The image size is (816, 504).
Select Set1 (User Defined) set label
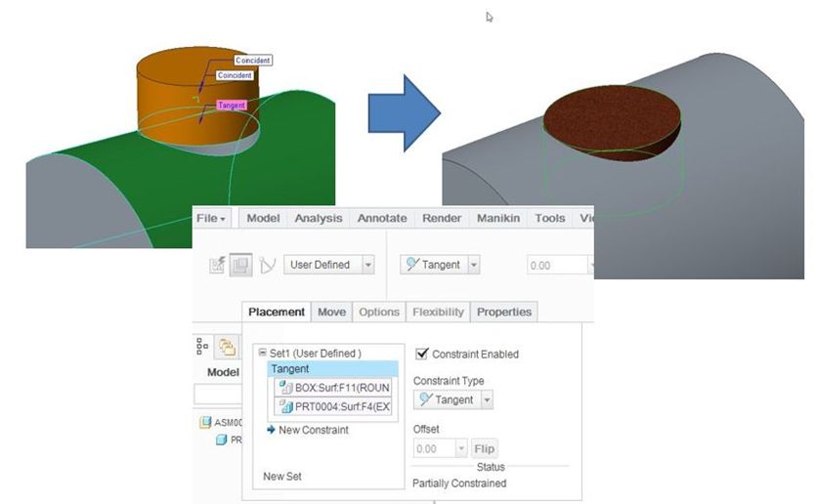(x=315, y=354)
